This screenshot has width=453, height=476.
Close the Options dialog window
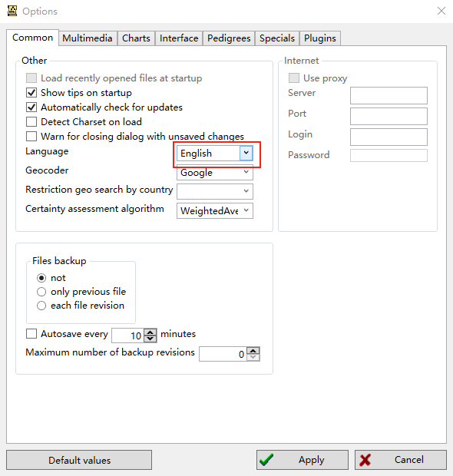[441, 11]
